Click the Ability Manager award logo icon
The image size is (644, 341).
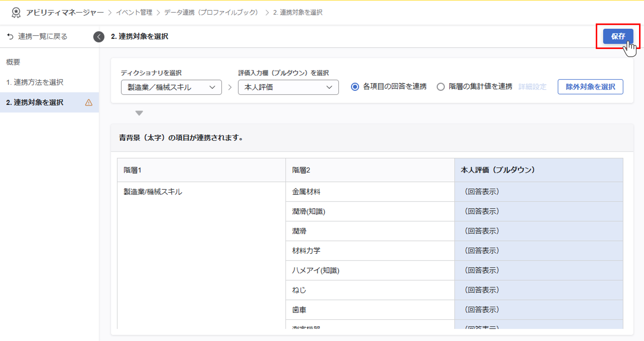pyautogui.click(x=16, y=12)
